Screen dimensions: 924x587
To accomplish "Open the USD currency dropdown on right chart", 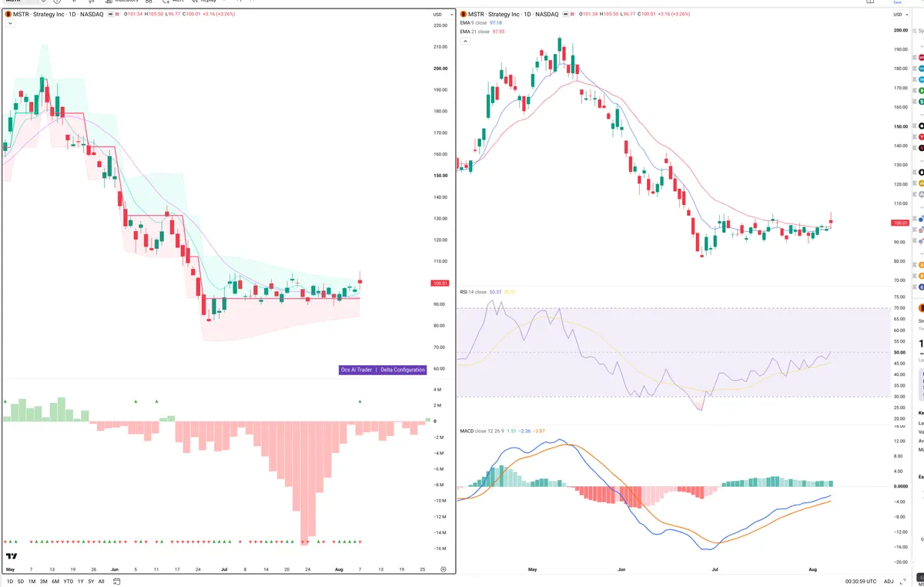I will 899,15.
